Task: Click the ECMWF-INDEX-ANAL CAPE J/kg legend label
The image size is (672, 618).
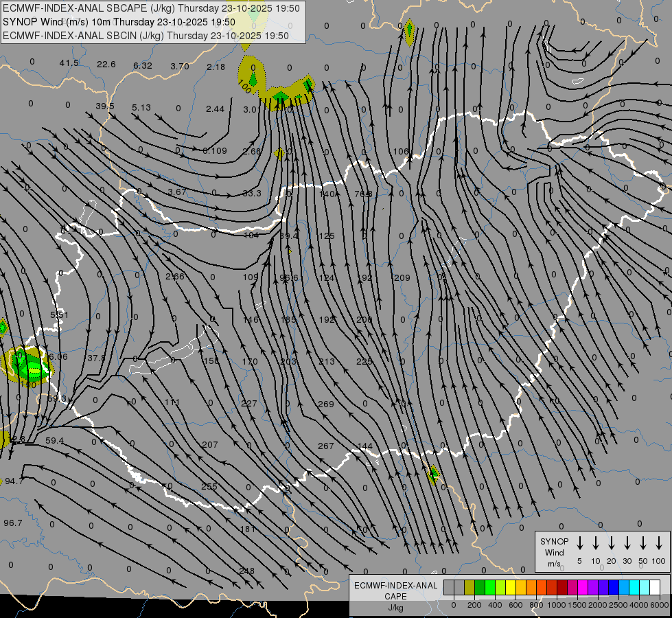Action: pyautogui.click(x=395, y=596)
